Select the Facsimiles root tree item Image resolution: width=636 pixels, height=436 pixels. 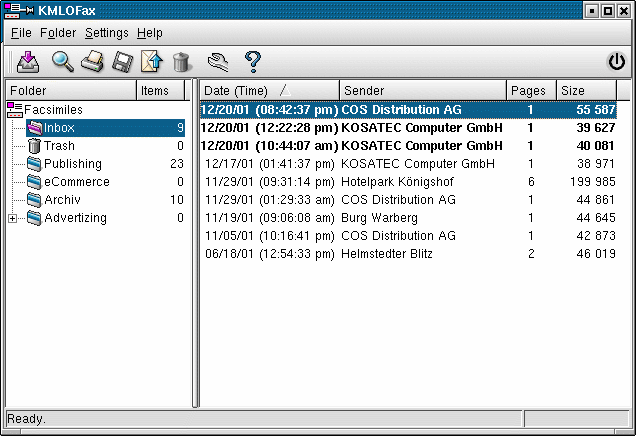53,110
